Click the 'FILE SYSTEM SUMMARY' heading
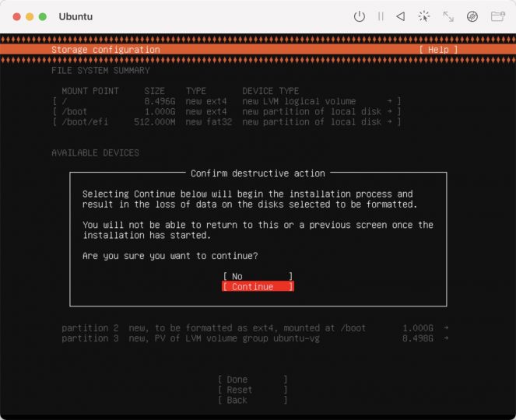 100,70
